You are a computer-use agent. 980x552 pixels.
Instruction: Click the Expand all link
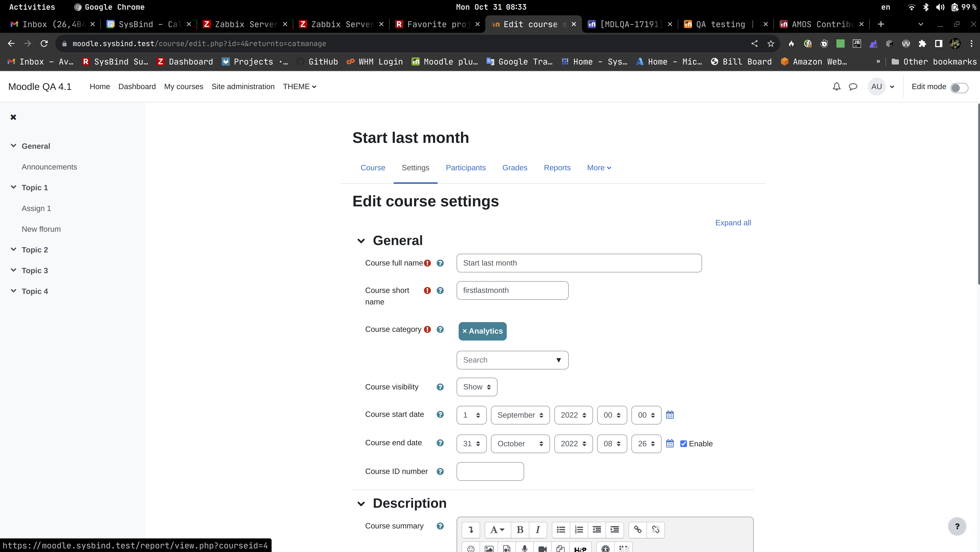coord(733,223)
